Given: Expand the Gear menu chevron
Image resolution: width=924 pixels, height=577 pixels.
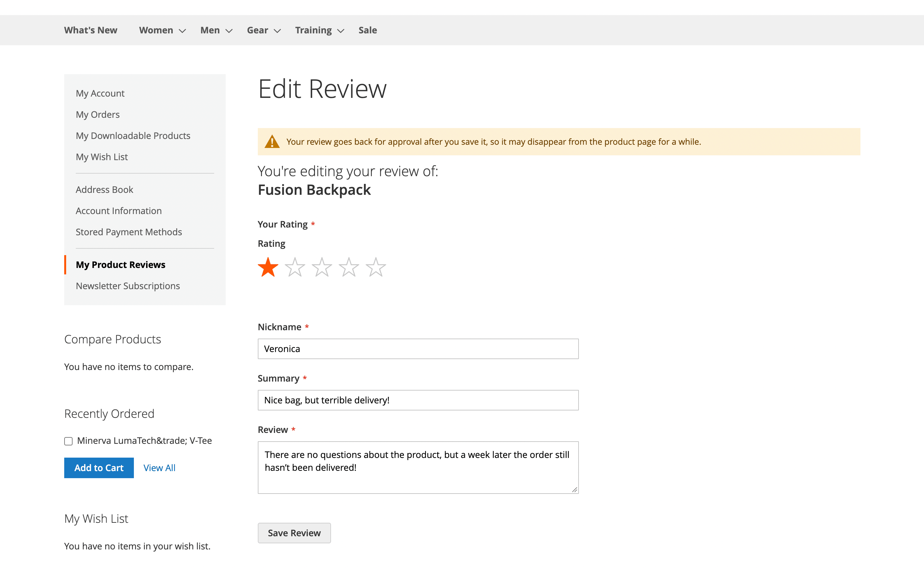Looking at the screenshot, I should tap(277, 31).
